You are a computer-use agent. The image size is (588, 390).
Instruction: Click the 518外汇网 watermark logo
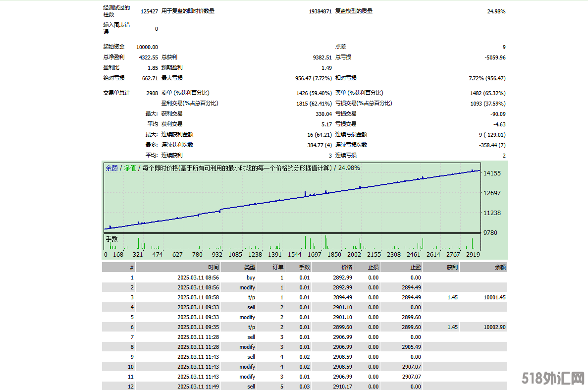(553, 379)
